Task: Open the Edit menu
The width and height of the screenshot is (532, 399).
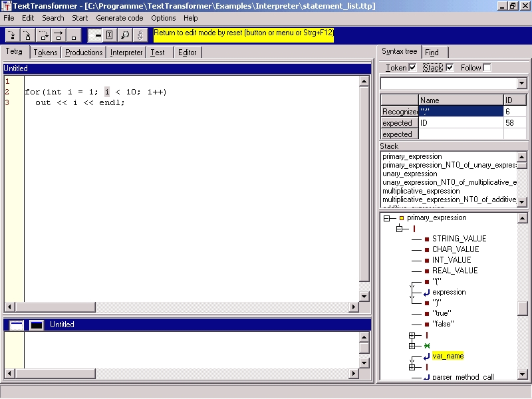Action: (28, 18)
